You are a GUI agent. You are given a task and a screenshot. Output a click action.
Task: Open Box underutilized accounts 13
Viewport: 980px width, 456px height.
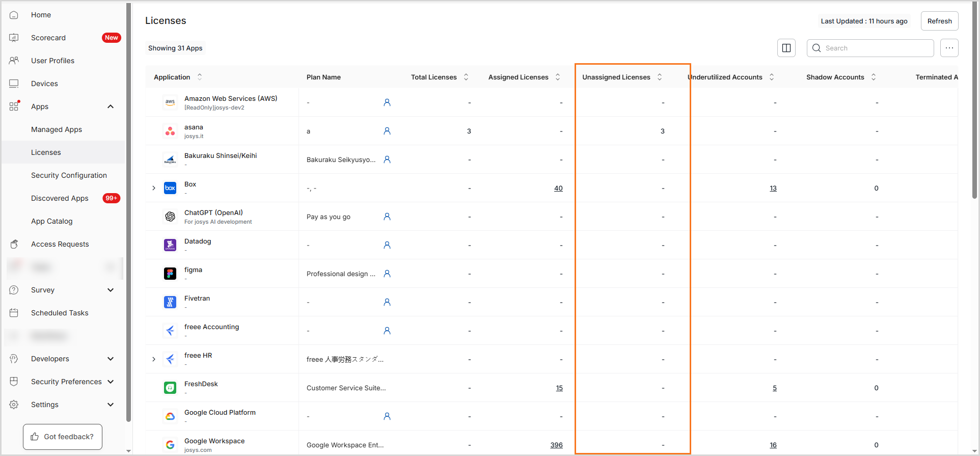coord(773,188)
